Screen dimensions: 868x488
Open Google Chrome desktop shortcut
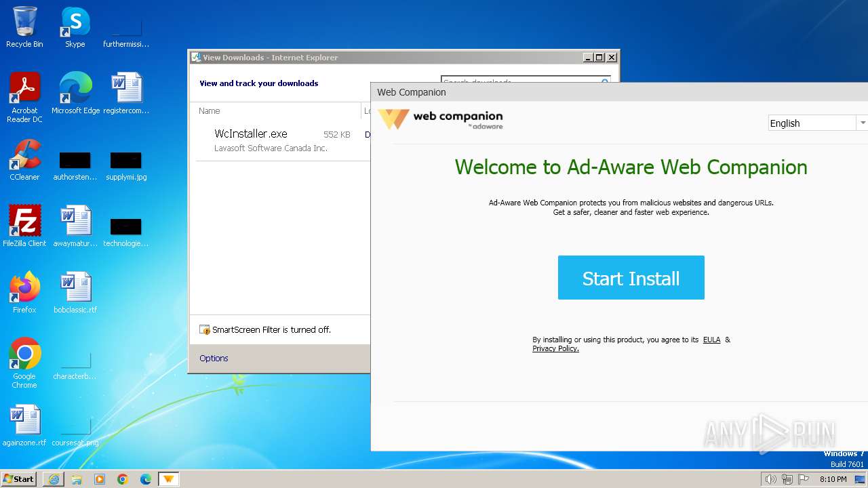[x=24, y=363]
